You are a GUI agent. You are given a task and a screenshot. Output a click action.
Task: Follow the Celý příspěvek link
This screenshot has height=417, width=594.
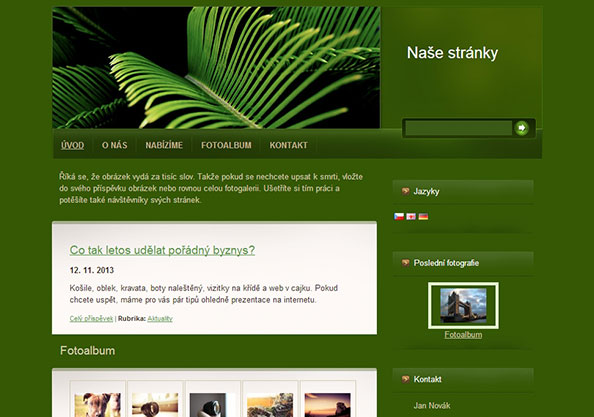pos(91,319)
